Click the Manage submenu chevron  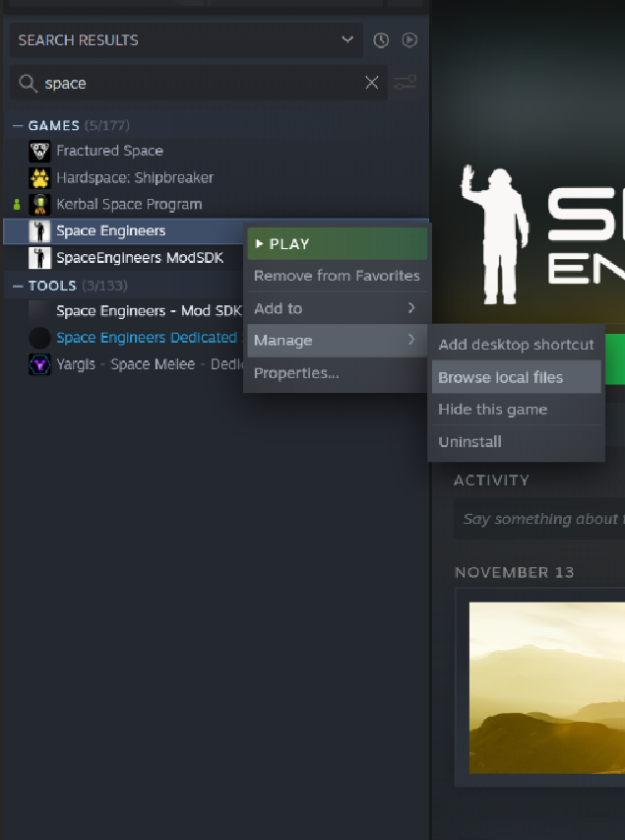411,340
